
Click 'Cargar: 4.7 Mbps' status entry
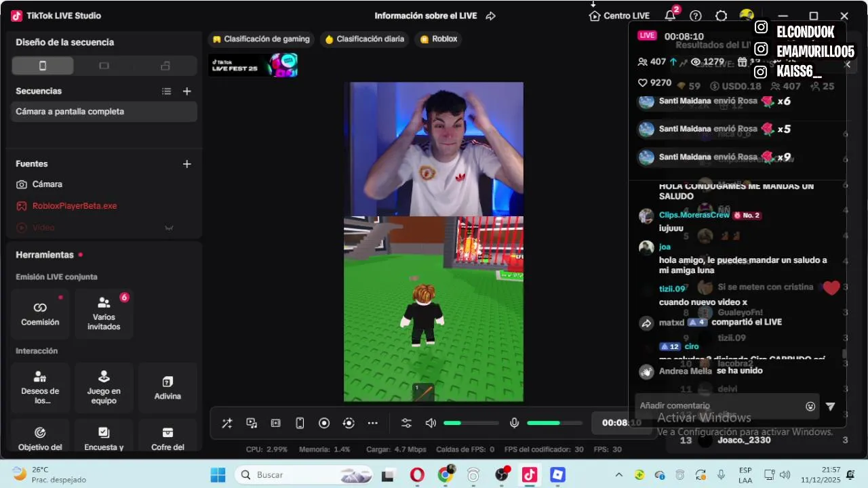396,449
